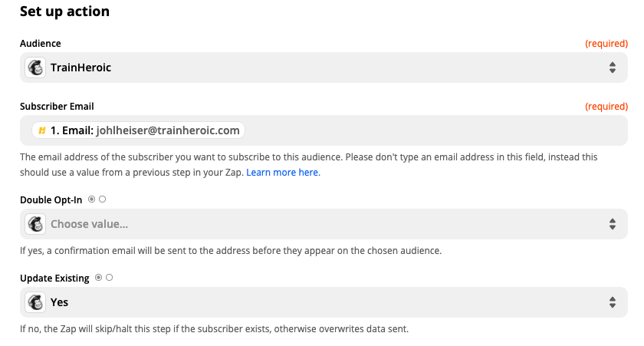The height and width of the screenshot is (346, 644).
Task: Expand the Audience dropdown arrows
Action: coord(613,68)
